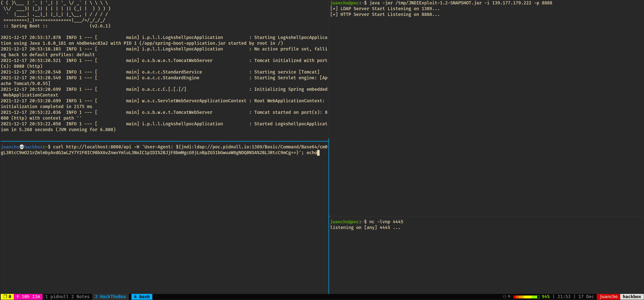Click the 21:53 clock in status bar
Screen dimensions: 644x300
point(564,296)
